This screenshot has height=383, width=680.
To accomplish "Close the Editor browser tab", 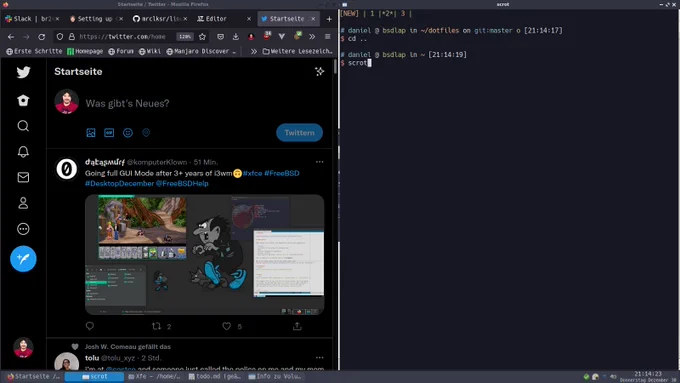I will click(x=249, y=19).
